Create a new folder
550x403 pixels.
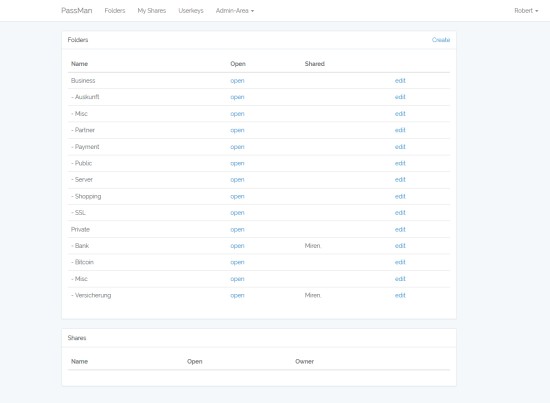pyautogui.click(x=441, y=40)
